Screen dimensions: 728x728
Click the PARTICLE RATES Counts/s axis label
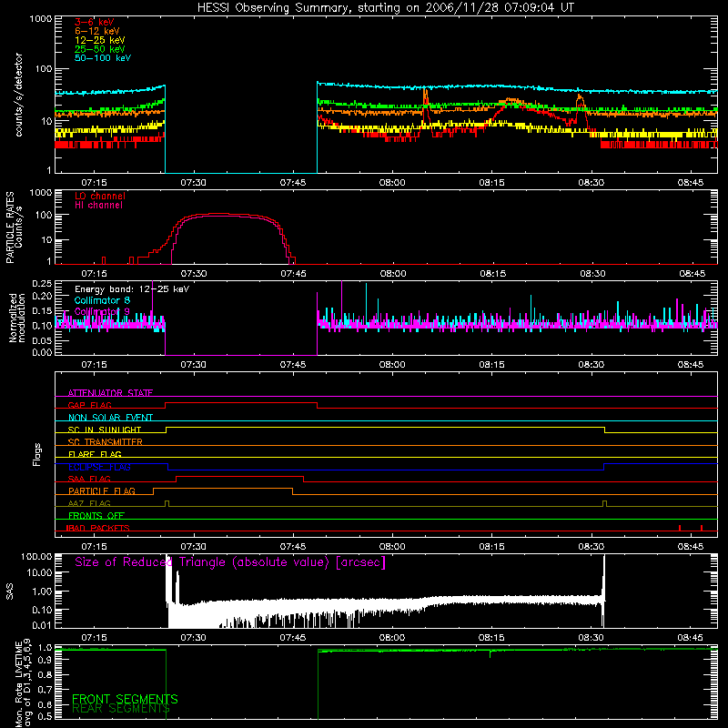tap(14, 227)
